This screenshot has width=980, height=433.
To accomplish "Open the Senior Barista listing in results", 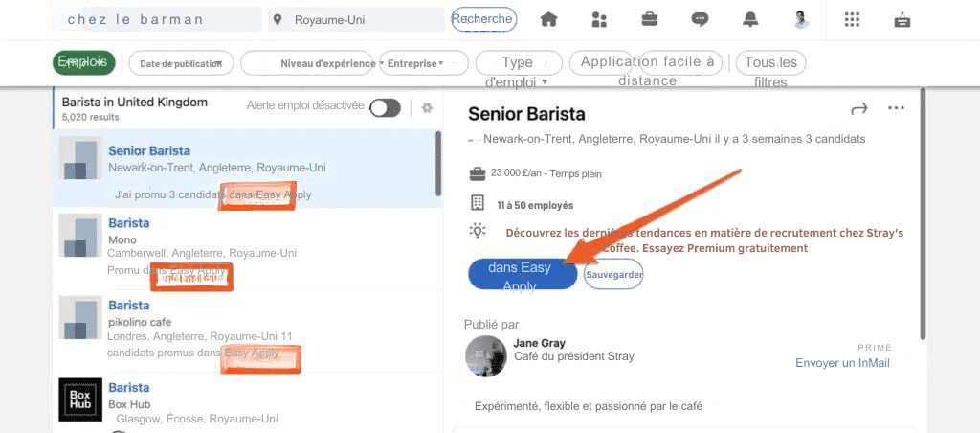I will (x=248, y=169).
